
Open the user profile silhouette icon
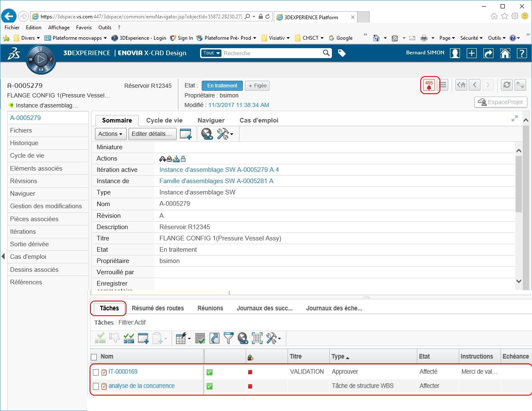click(x=455, y=53)
